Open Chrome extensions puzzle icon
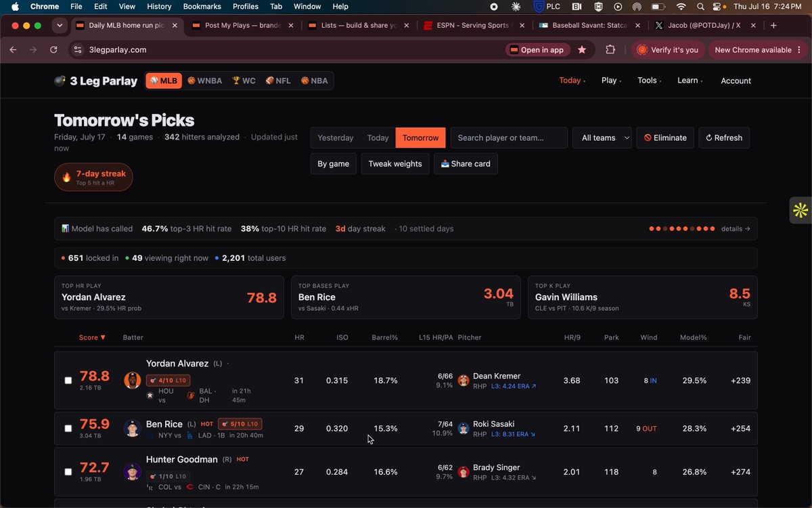Viewport: 812px width, 508px height. [610, 49]
